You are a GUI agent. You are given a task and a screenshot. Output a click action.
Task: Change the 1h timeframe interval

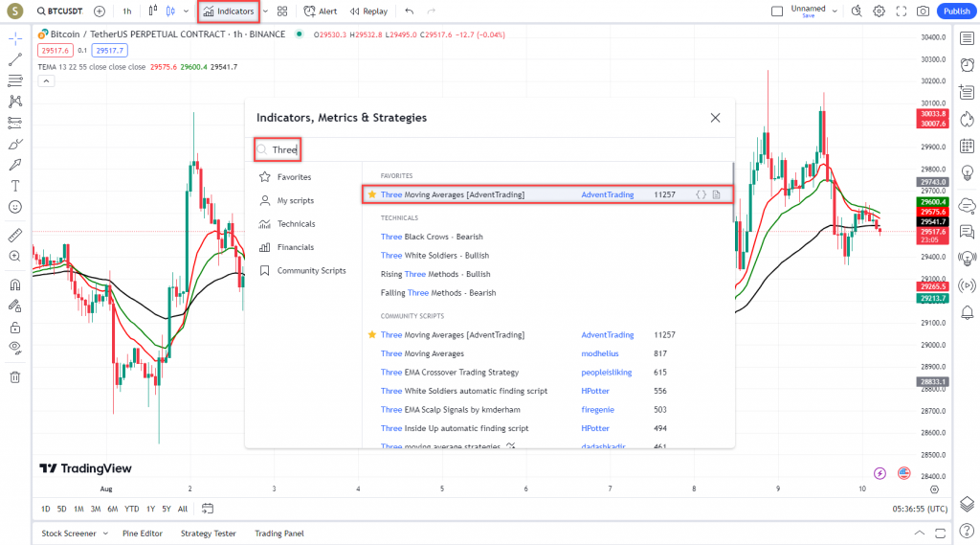point(127,11)
